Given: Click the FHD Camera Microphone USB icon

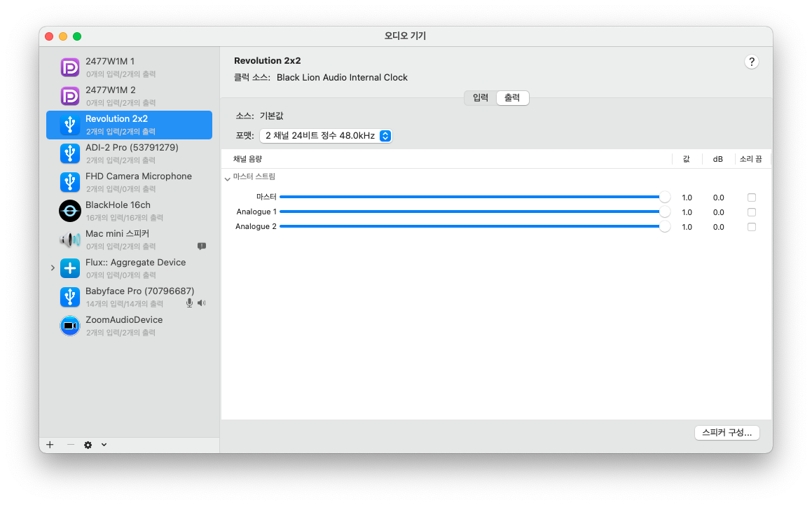Looking at the screenshot, I should pos(70,182).
